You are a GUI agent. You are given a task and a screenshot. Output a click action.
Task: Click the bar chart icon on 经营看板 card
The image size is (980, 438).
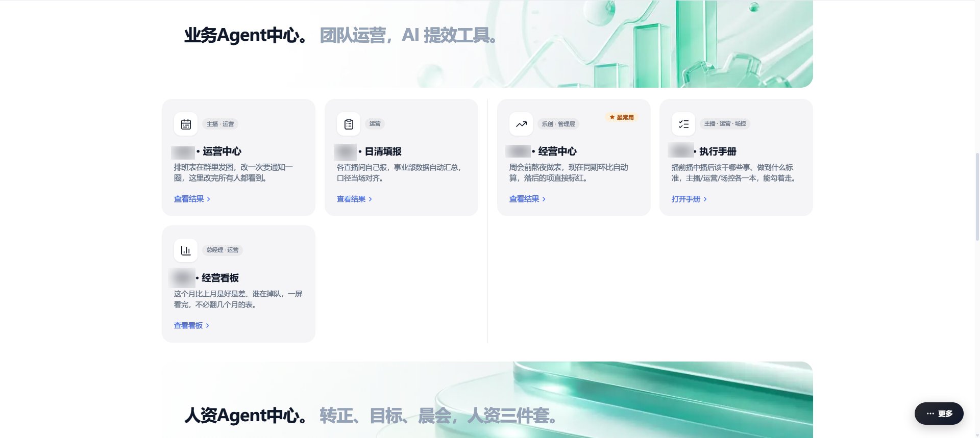coord(186,250)
